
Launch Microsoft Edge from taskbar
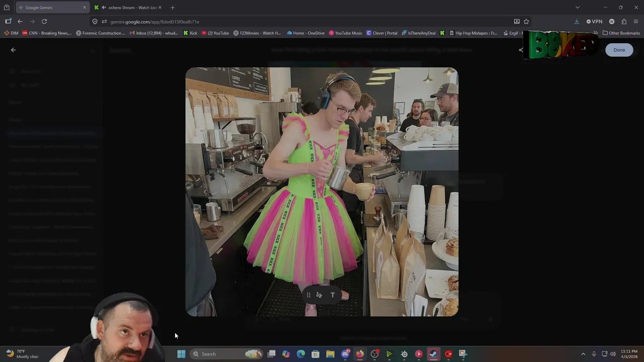301,354
